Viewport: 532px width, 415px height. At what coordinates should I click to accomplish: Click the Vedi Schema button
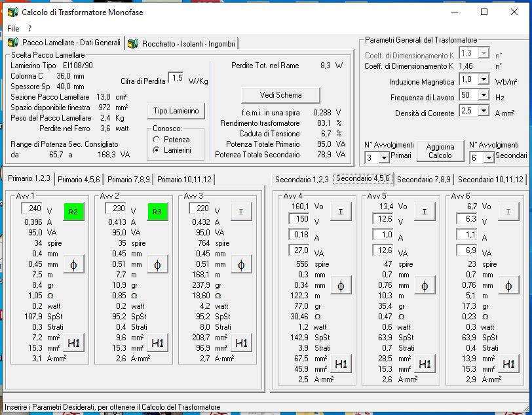280,95
